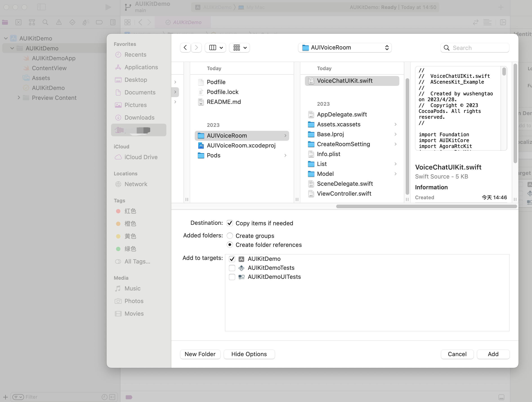This screenshot has width=532, height=402.
Task: Expand Preview Content group in navigator
Action: pos(18,98)
